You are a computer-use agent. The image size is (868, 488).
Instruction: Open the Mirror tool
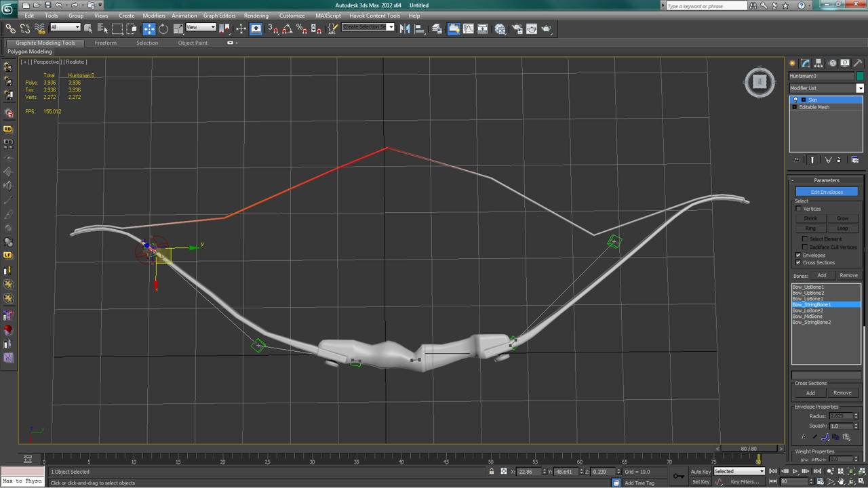pyautogui.click(x=405, y=28)
